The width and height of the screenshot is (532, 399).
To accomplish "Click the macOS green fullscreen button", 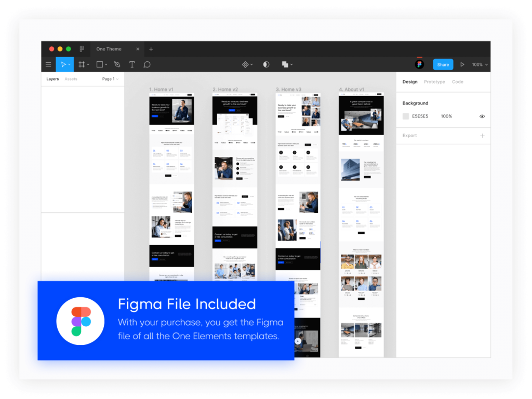I will tap(68, 49).
